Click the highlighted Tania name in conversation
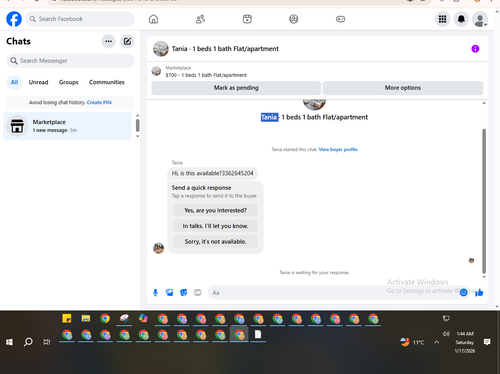This screenshot has height=374, width=500. [269, 117]
